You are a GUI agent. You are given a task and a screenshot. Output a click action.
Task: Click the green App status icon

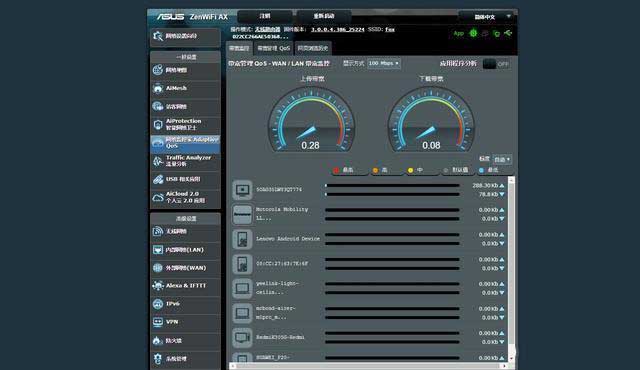[x=459, y=33]
